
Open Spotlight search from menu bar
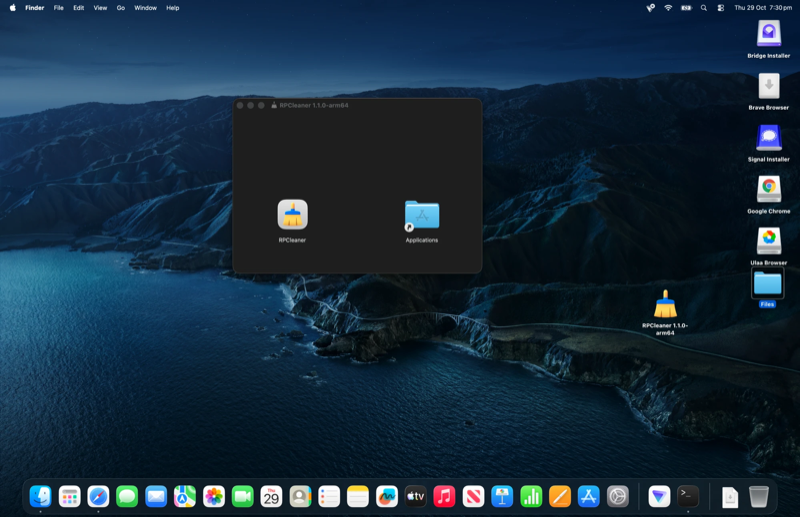[x=704, y=8]
